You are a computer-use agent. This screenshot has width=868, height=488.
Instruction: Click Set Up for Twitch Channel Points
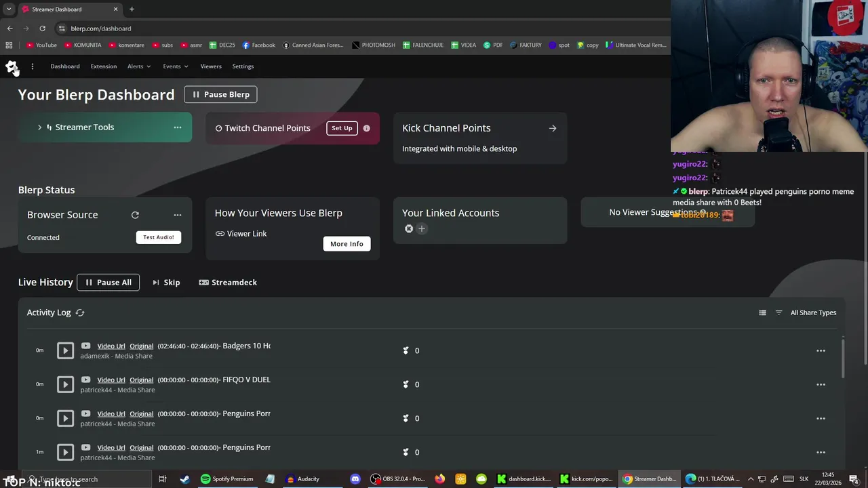[342, 128]
